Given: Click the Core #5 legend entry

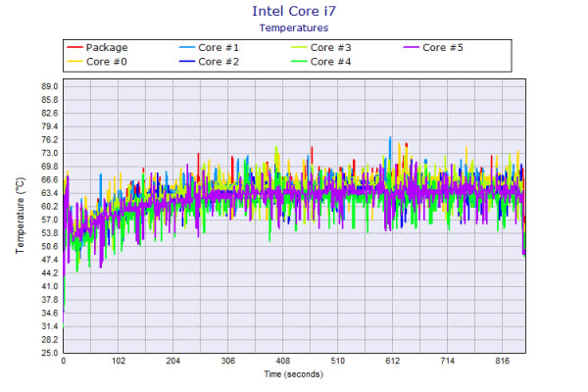Looking at the screenshot, I should [433, 47].
